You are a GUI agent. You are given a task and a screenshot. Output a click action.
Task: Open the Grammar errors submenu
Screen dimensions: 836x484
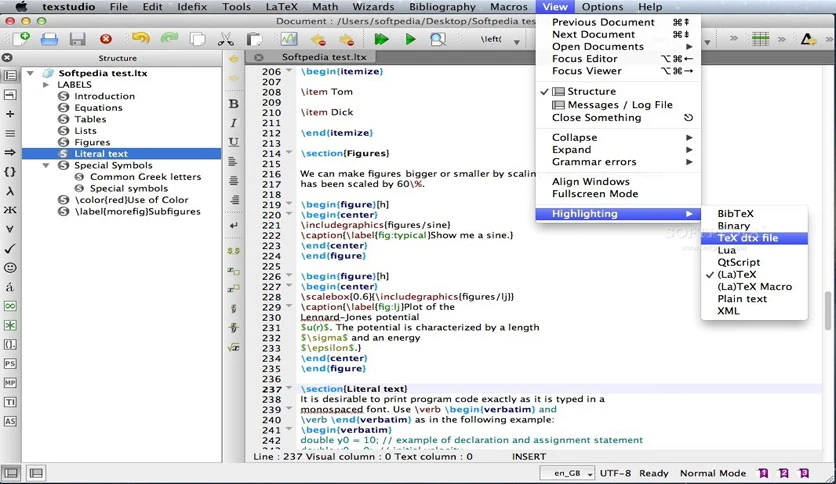tap(618, 162)
